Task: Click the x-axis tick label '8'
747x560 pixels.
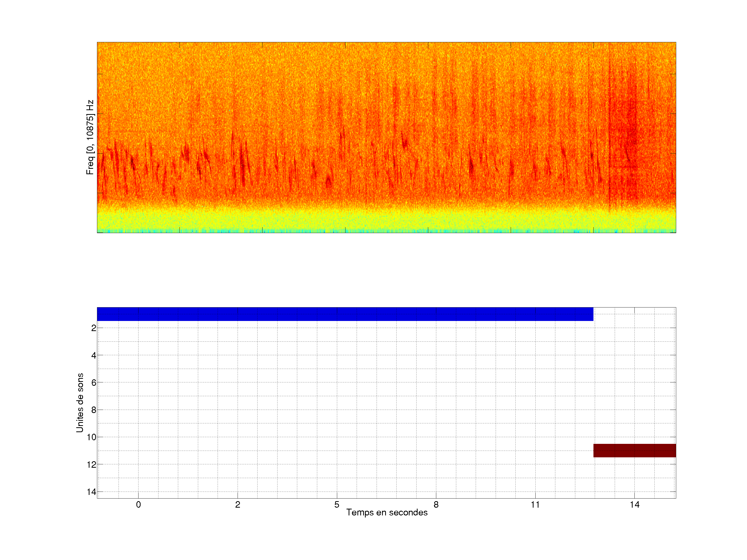Action: pos(436,505)
